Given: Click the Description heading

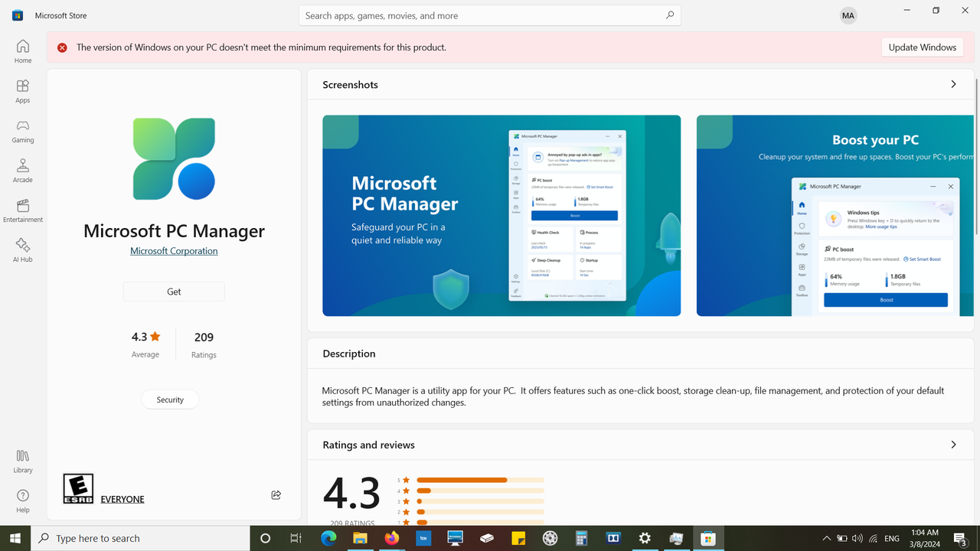Looking at the screenshot, I should tap(349, 354).
